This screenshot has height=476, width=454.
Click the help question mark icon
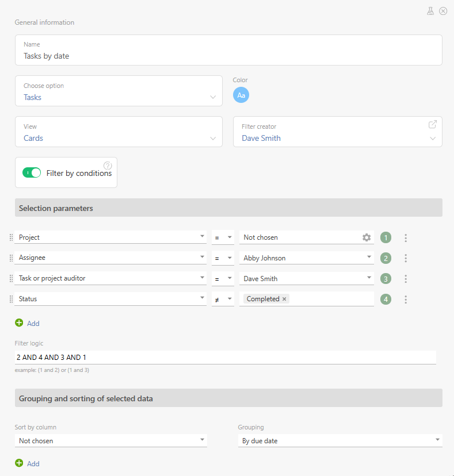[x=108, y=166]
